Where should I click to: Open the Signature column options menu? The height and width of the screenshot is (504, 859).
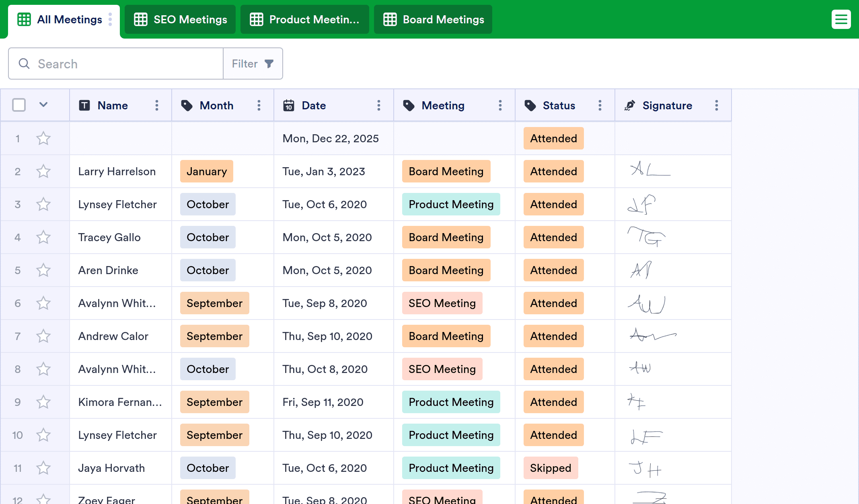pos(716,105)
